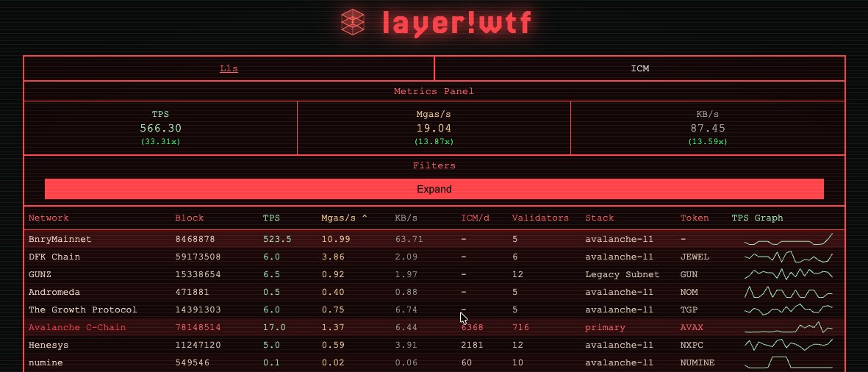868x372 pixels.
Task: Open the Avalanche C-Chain row link
Action: [x=77, y=327]
